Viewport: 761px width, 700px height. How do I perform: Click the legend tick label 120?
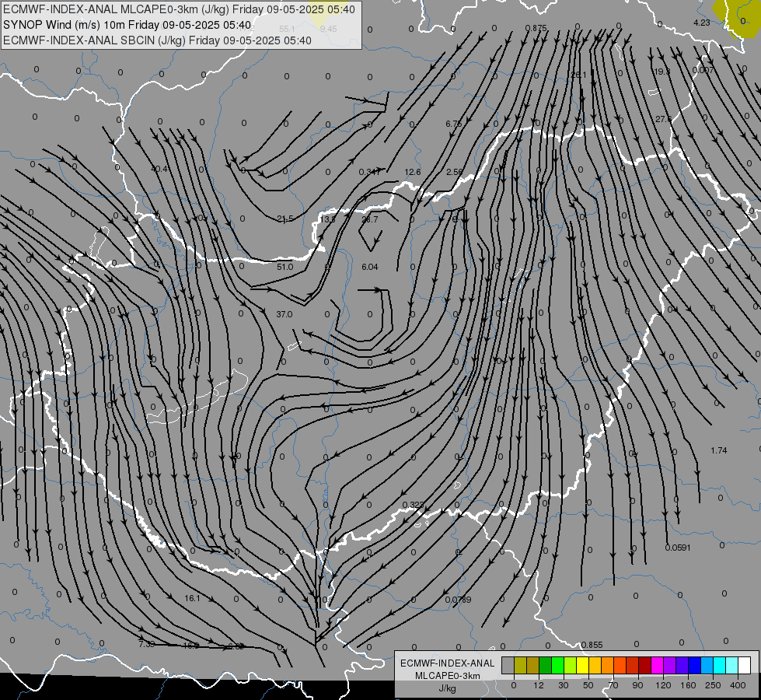coord(663,685)
